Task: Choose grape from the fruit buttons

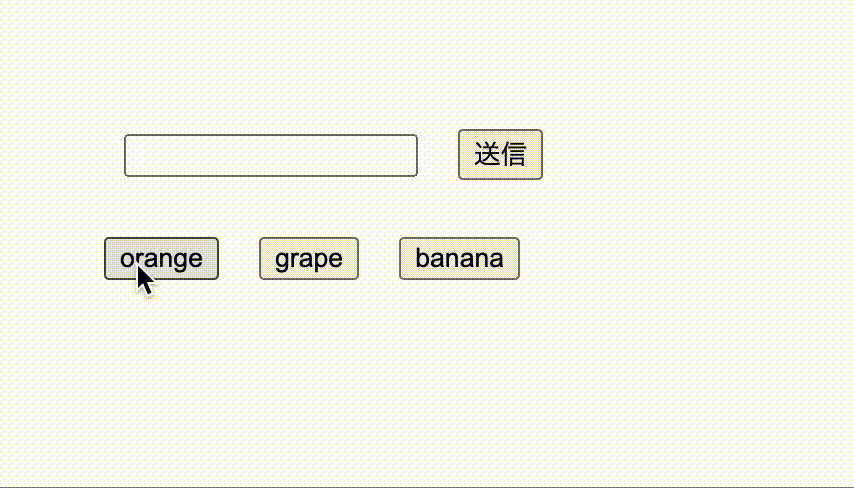Action: (309, 258)
